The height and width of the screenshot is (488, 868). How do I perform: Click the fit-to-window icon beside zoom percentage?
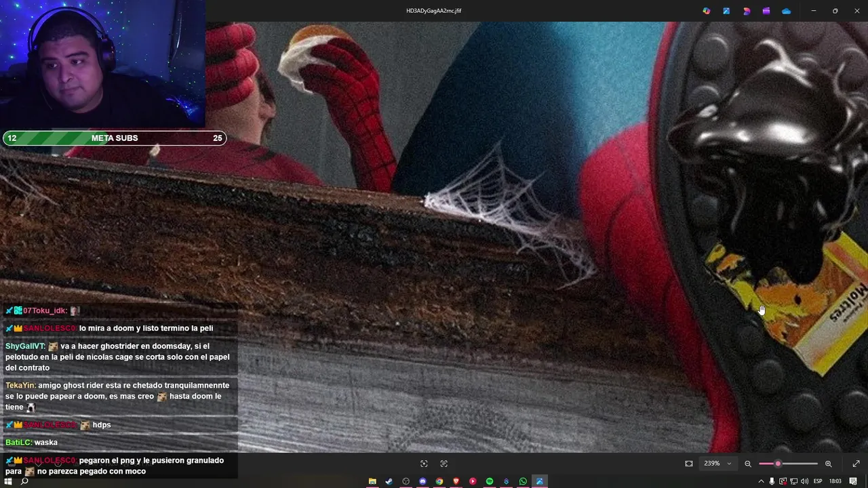pos(689,464)
